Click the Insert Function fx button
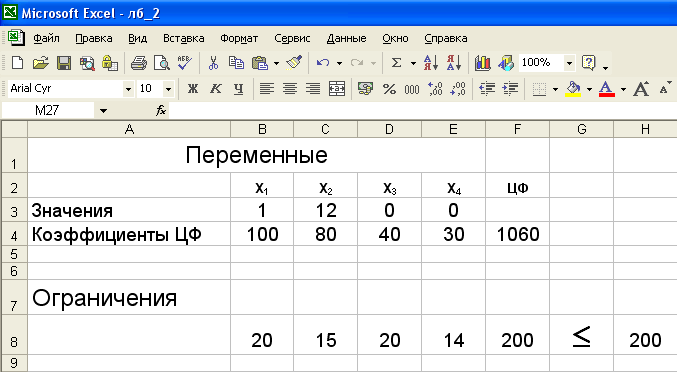Viewport: 677px width, 372px height. click(161, 111)
